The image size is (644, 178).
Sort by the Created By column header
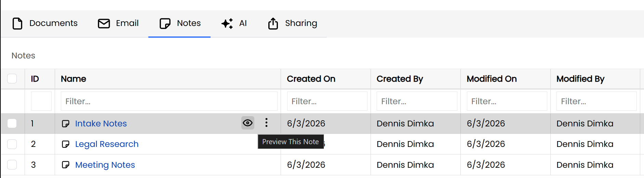400,79
